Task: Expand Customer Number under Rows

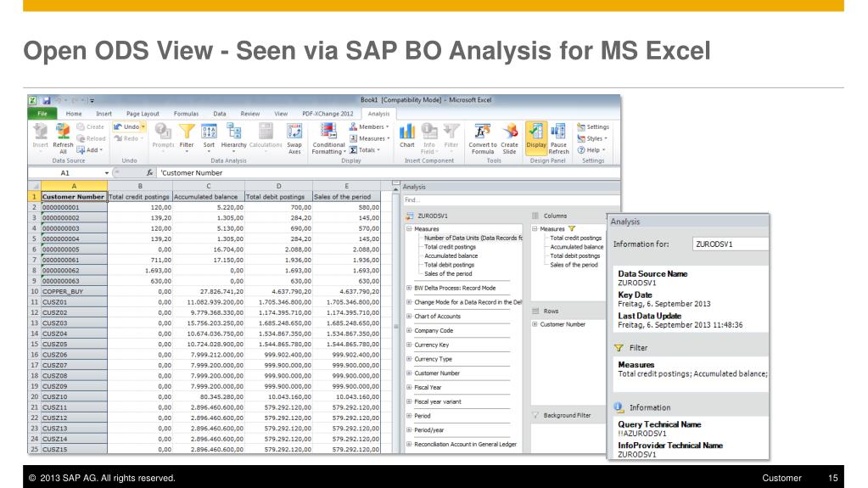Action: click(535, 324)
